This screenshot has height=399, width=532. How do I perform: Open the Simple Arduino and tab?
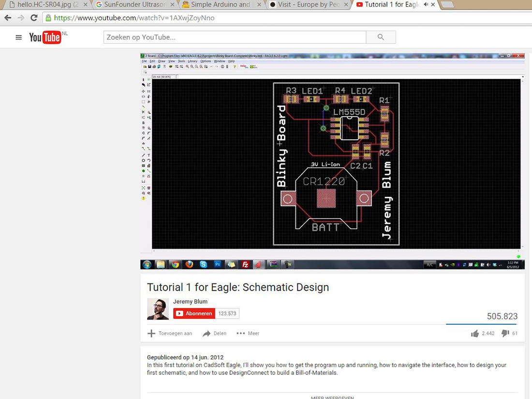(221, 5)
